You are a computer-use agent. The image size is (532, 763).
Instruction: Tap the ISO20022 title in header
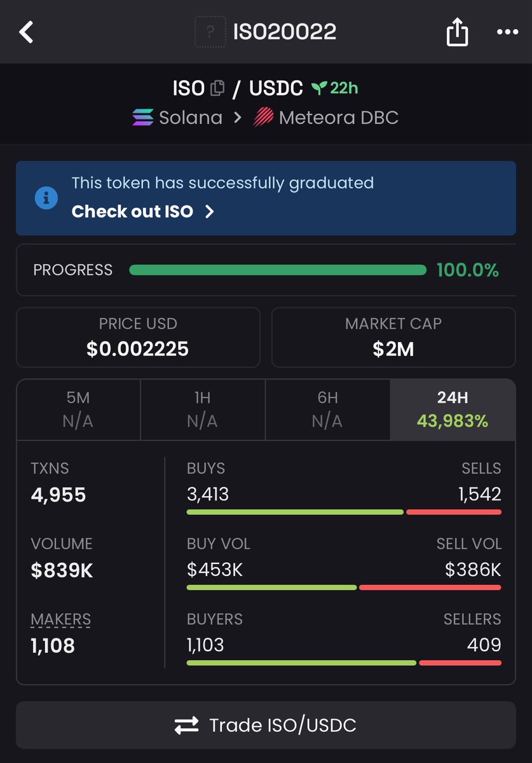(x=285, y=32)
